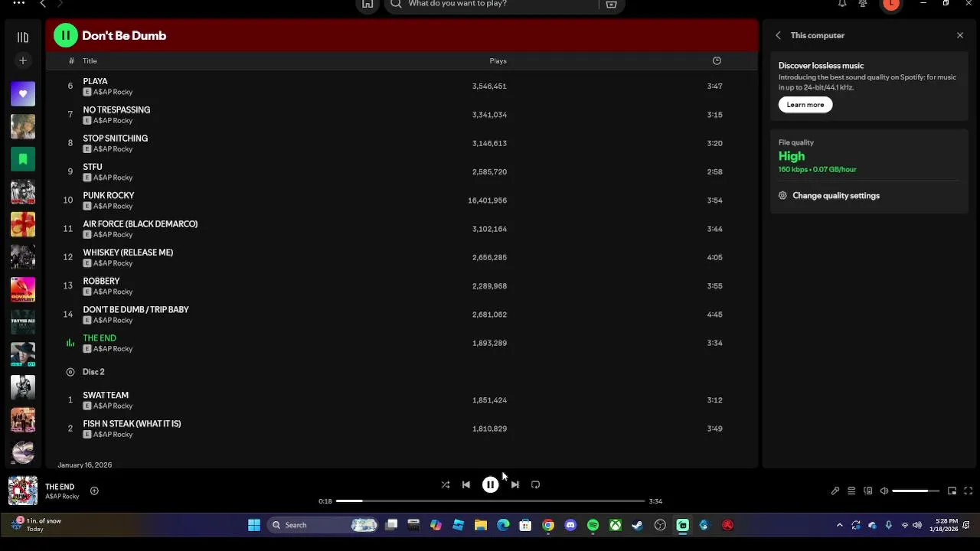Open Windows Start menu

click(254, 525)
